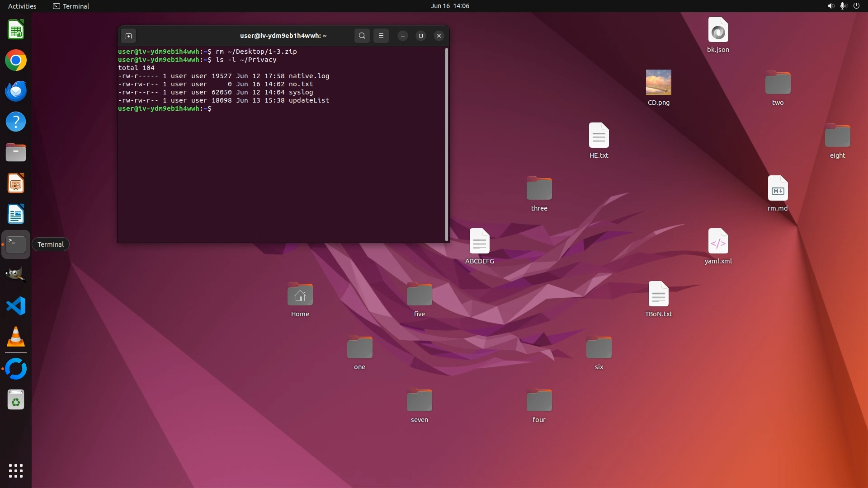Open the terminal hamburger menu
Viewport: 868px width, 488px height.
(381, 36)
